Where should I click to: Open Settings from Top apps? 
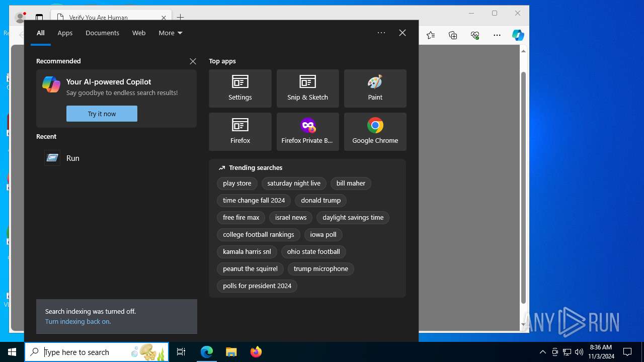(240, 88)
